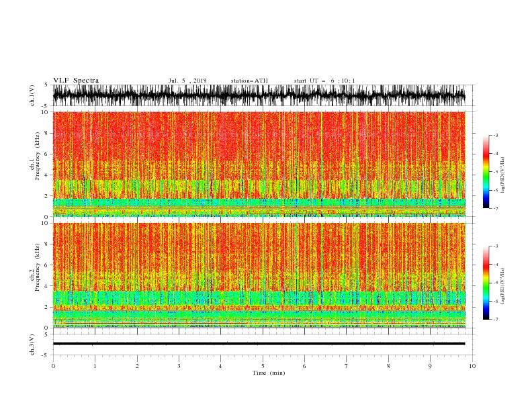532x411 pixels.
Task: Click the ch.2 PSD color bar
Action: pos(486,283)
